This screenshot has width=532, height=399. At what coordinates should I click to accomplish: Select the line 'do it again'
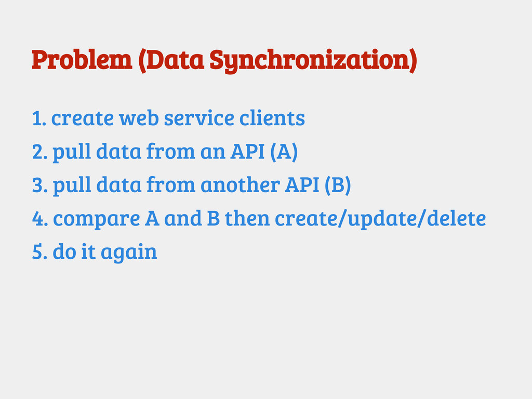(104, 252)
